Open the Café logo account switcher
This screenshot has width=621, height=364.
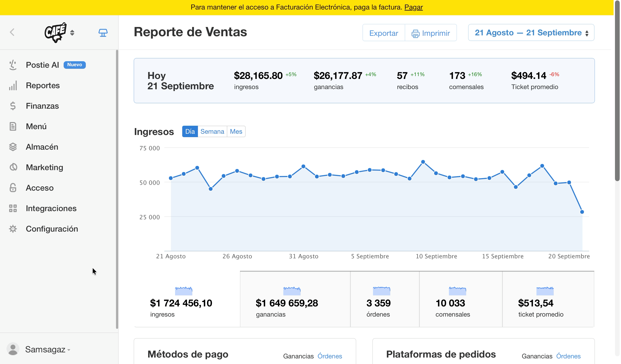(59, 33)
